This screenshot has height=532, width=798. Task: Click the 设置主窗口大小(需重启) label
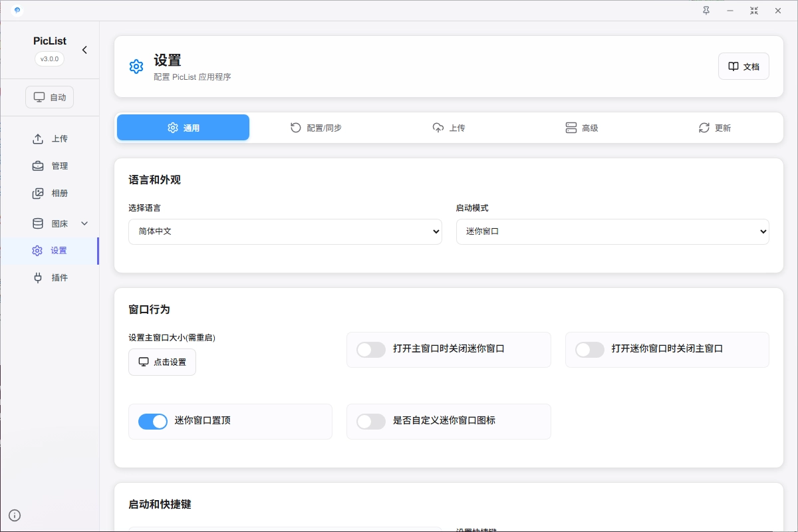(x=172, y=337)
